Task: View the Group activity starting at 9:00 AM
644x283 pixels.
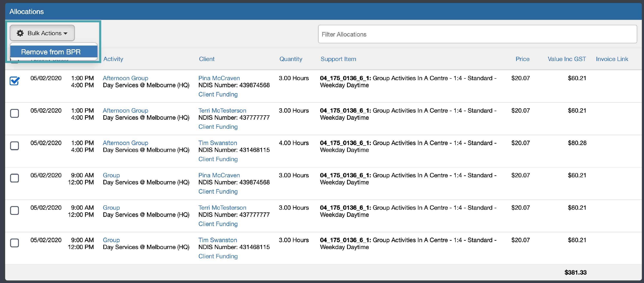Action: coord(111,175)
